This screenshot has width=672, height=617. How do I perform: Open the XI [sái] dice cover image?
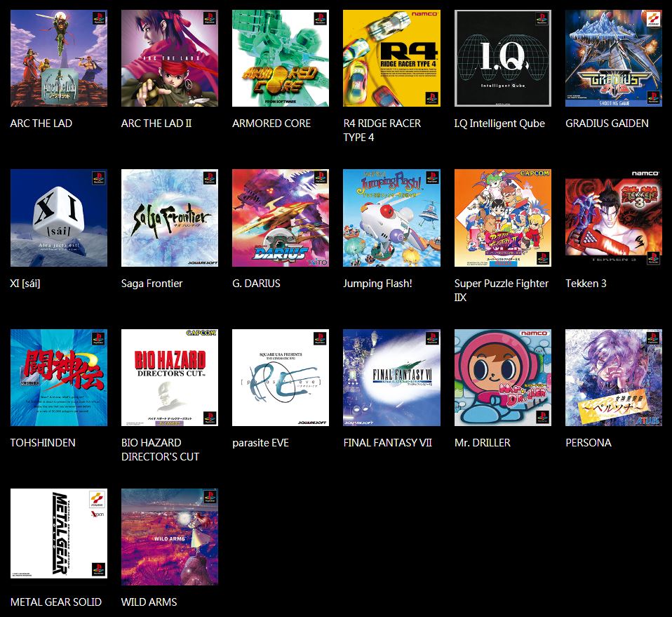click(58, 218)
